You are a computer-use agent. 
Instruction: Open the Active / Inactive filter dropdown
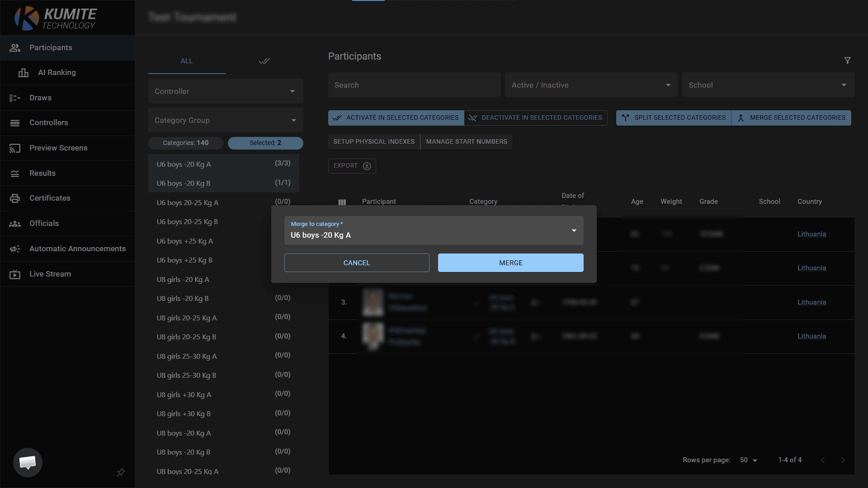coord(590,84)
